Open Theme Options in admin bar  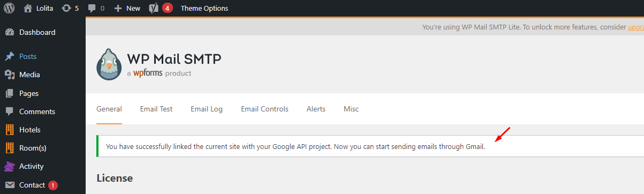204,8
